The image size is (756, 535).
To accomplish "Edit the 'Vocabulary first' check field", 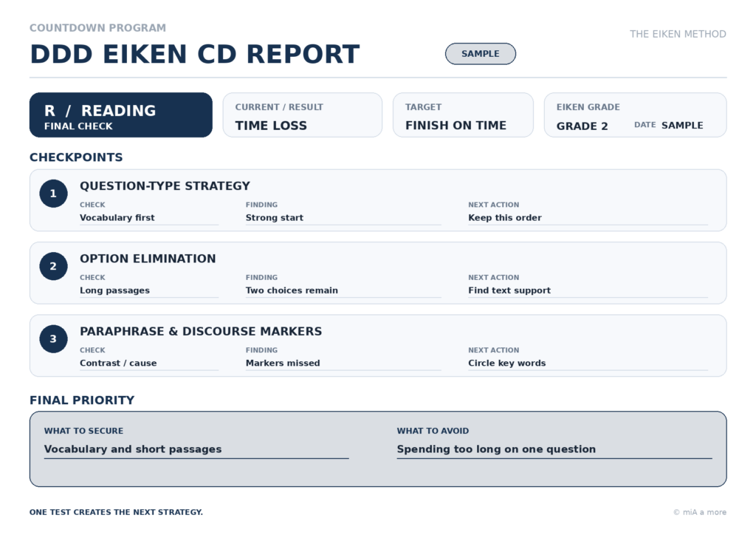I will click(x=149, y=218).
